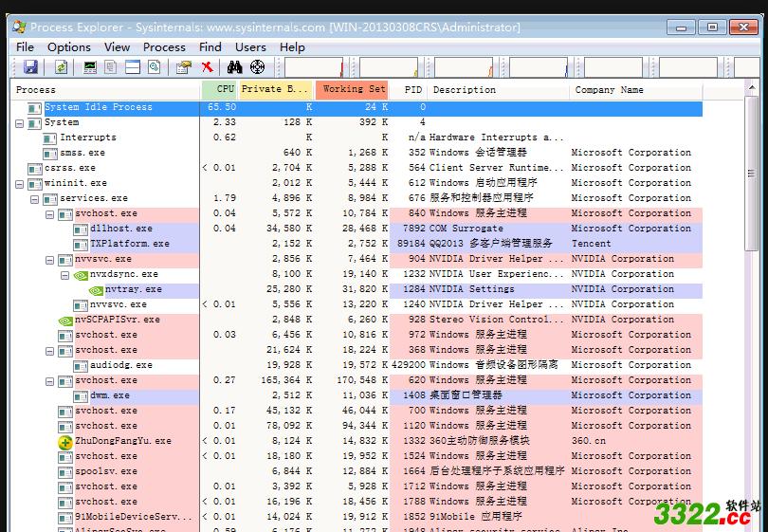This screenshot has width=768, height=532.
Task: Click the View DLLs/Handles toolbar icon
Action: coord(155,67)
